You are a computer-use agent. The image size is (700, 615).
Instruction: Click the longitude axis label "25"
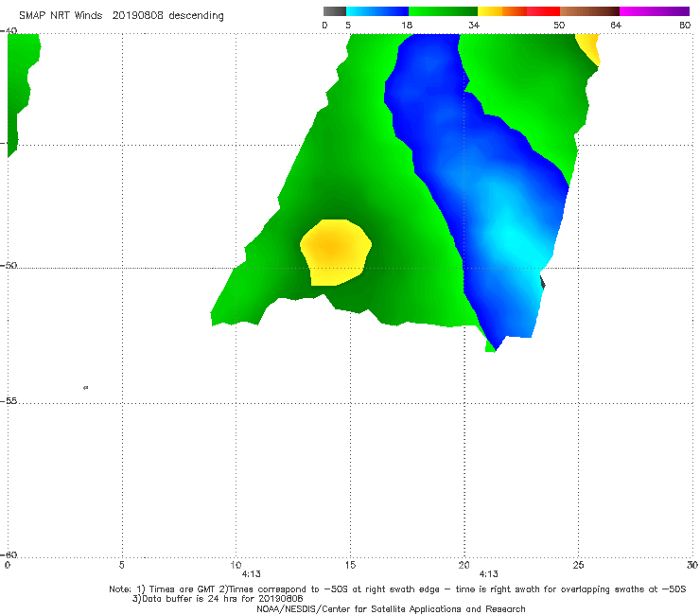coord(578,565)
